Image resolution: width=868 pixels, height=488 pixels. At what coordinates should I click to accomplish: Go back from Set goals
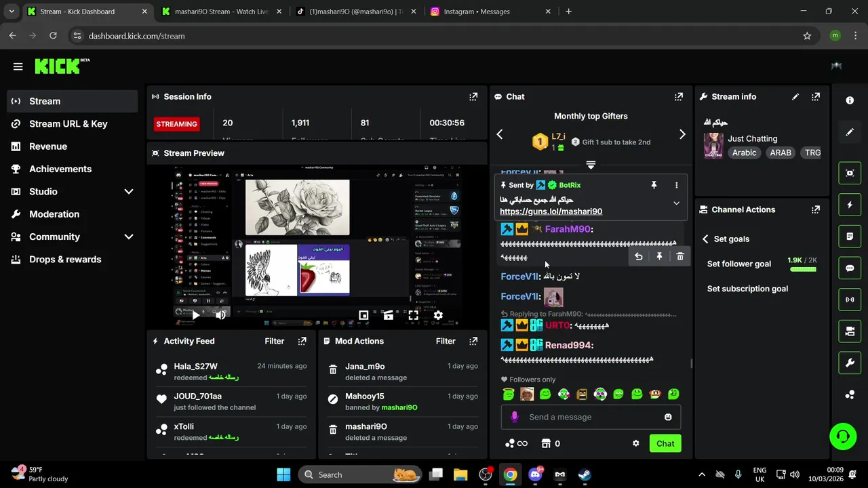pyautogui.click(x=705, y=239)
